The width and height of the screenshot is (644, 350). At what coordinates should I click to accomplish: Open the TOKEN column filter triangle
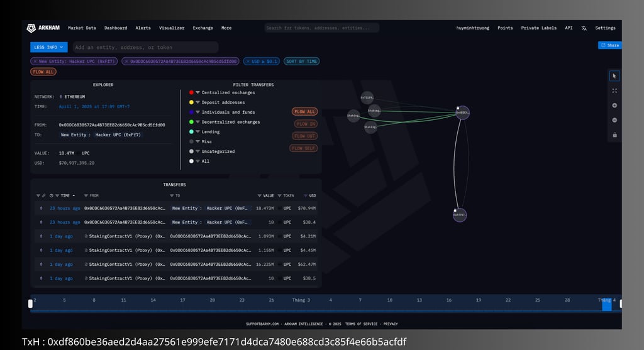(280, 195)
